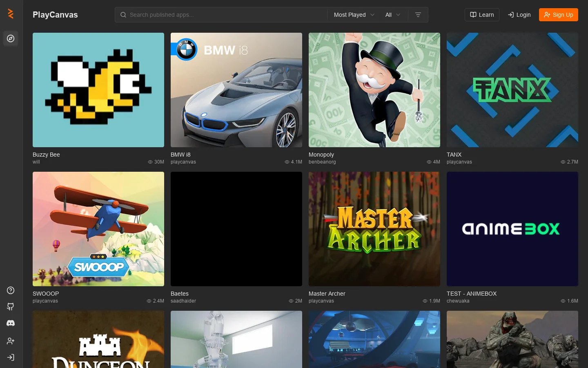Open the Discord icon in sidebar

pyautogui.click(x=11, y=323)
